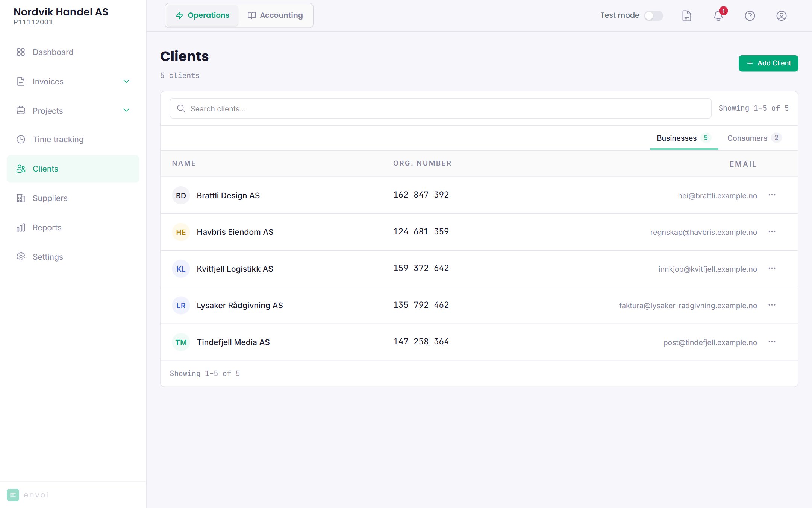Open more options for Havbris Eiendom AS
The image size is (812, 508).
(772, 231)
